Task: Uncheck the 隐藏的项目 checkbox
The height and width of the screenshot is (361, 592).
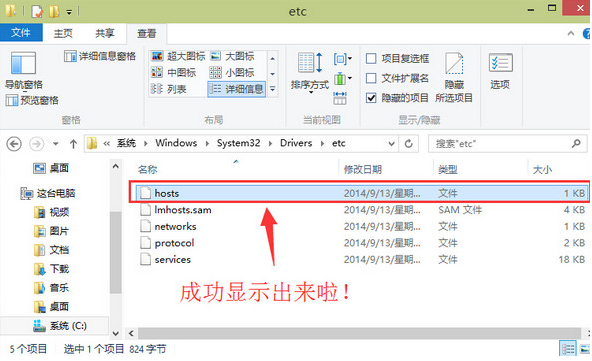Action: pos(371,98)
